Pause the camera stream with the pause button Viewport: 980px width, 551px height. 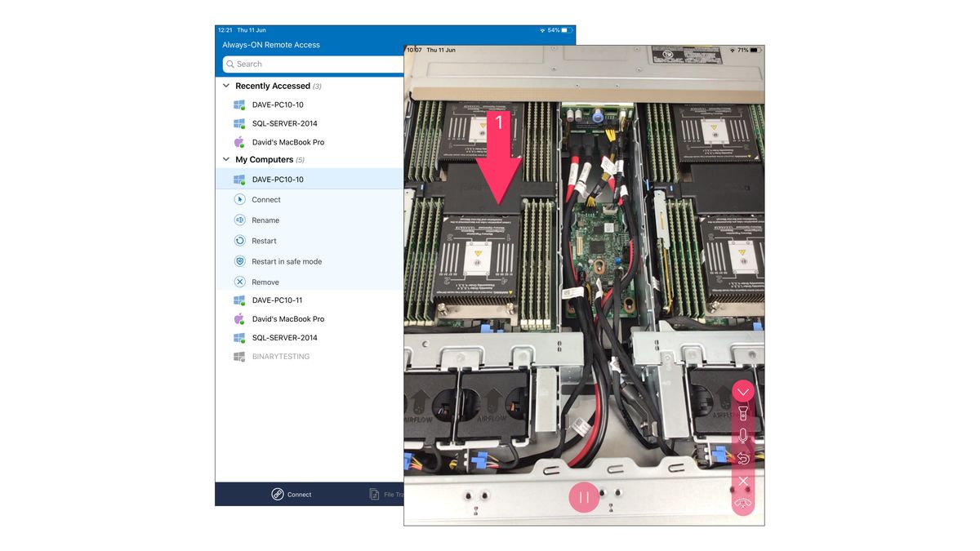(584, 496)
